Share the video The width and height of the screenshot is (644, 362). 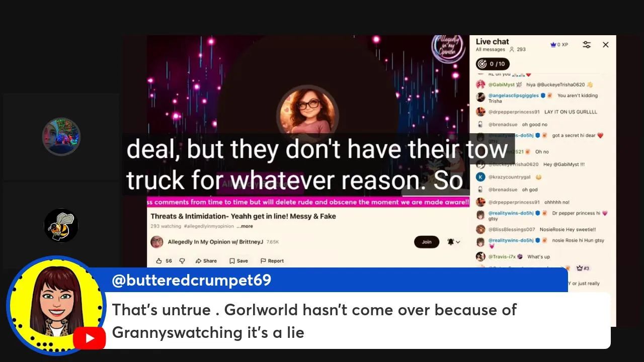pyautogui.click(x=206, y=261)
